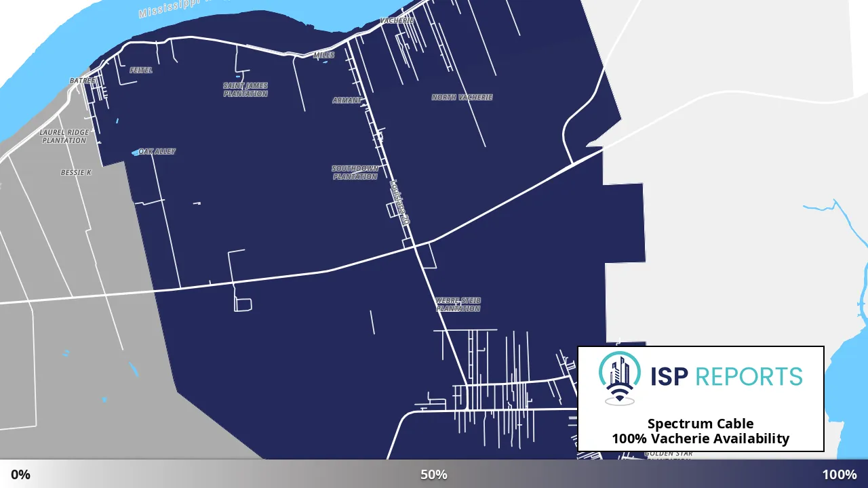Click the 100% legend label
The image size is (868, 488).
coord(840,474)
